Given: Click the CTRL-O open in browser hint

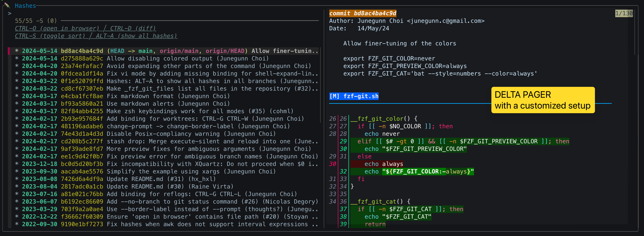Looking at the screenshot, I should point(57,28).
